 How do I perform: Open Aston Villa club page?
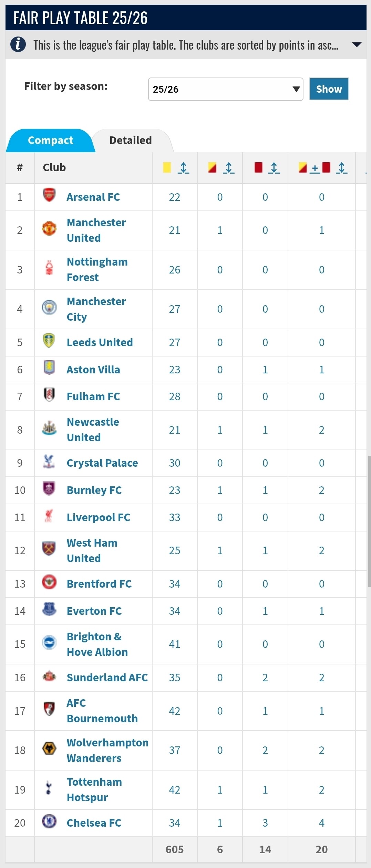tap(93, 370)
